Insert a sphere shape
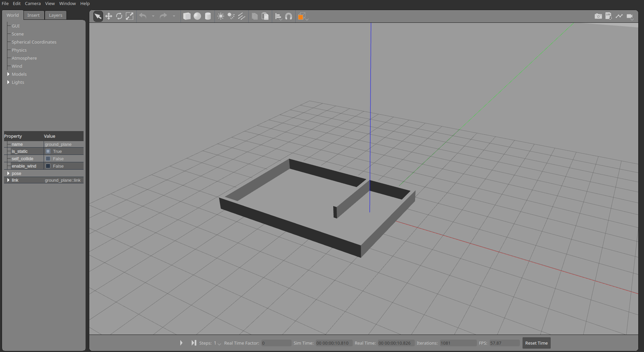 point(197,16)
